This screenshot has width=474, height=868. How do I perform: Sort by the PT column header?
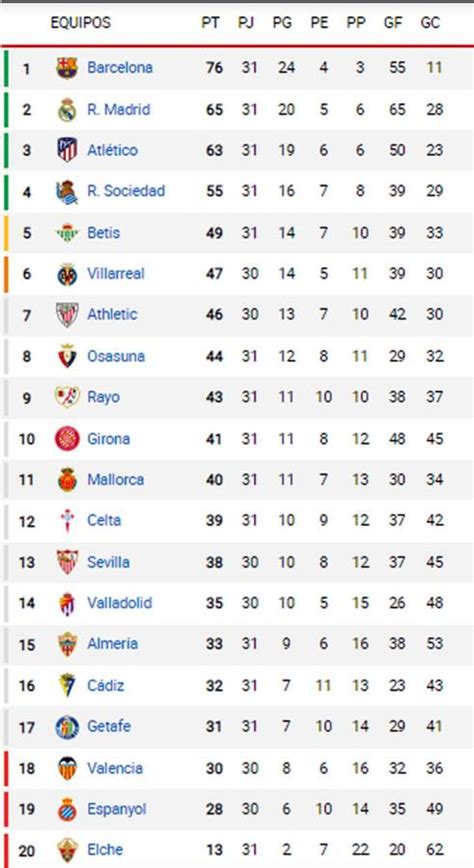[210, 23]
